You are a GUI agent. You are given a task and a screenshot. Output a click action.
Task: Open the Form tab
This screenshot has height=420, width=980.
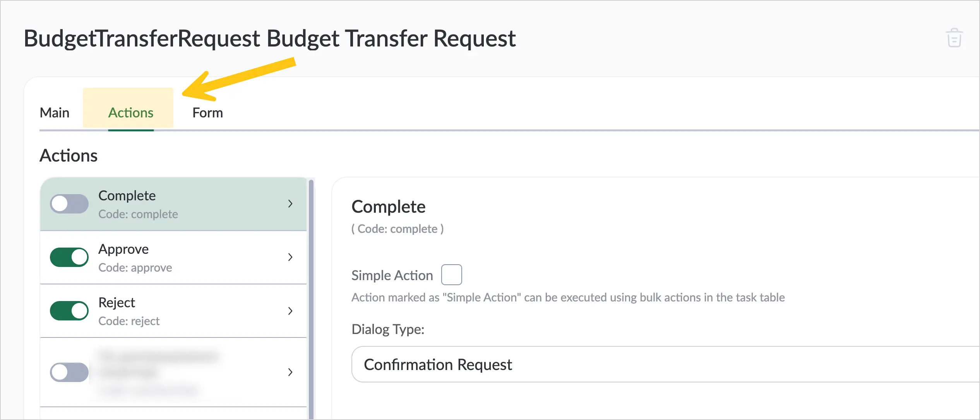coord(208,113)
